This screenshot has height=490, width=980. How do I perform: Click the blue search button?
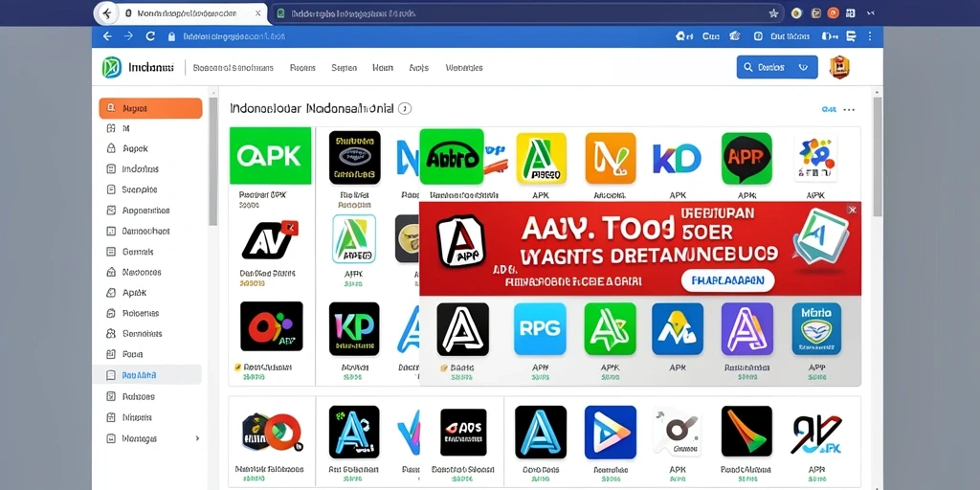(777, 67)
